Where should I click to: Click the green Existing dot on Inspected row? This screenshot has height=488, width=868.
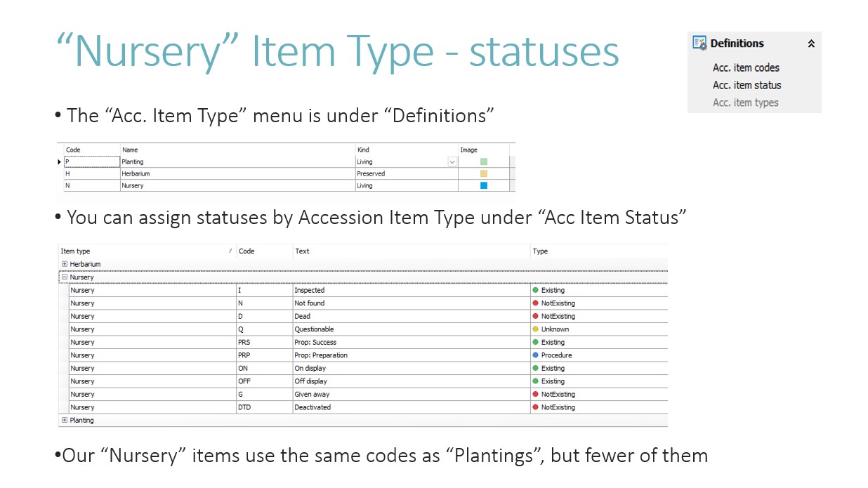[535, 290]
